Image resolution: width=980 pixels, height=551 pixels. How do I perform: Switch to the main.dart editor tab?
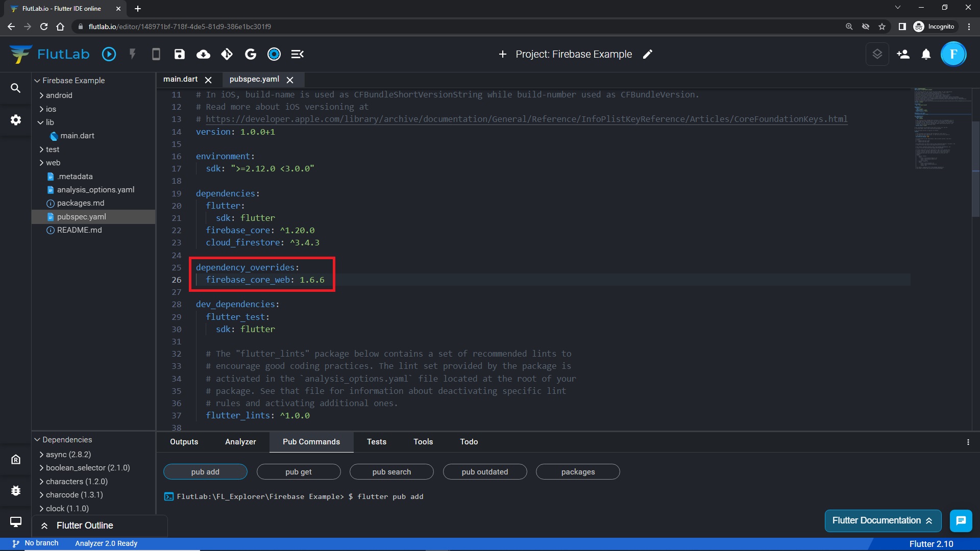(x=181, y=79)
